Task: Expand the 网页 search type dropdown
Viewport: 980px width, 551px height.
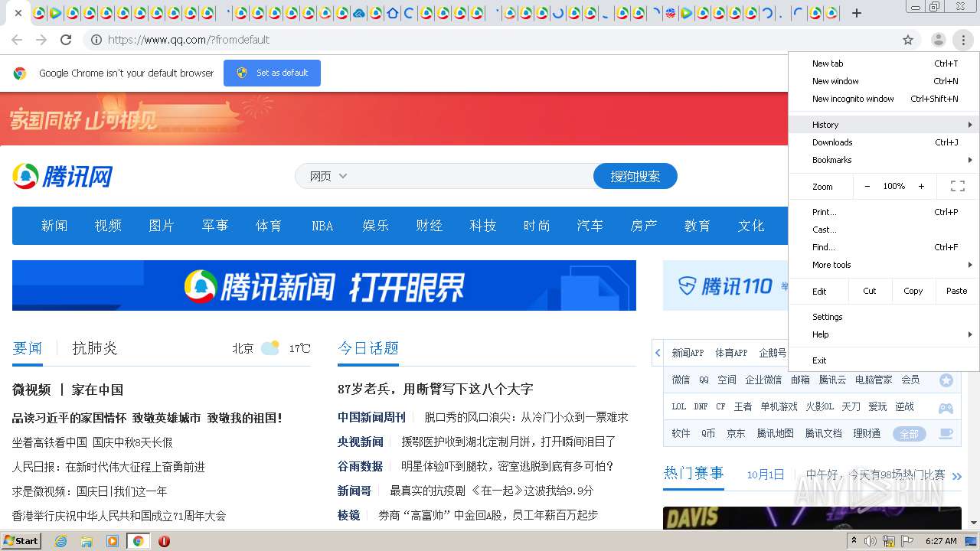Action: coord(328,176)
